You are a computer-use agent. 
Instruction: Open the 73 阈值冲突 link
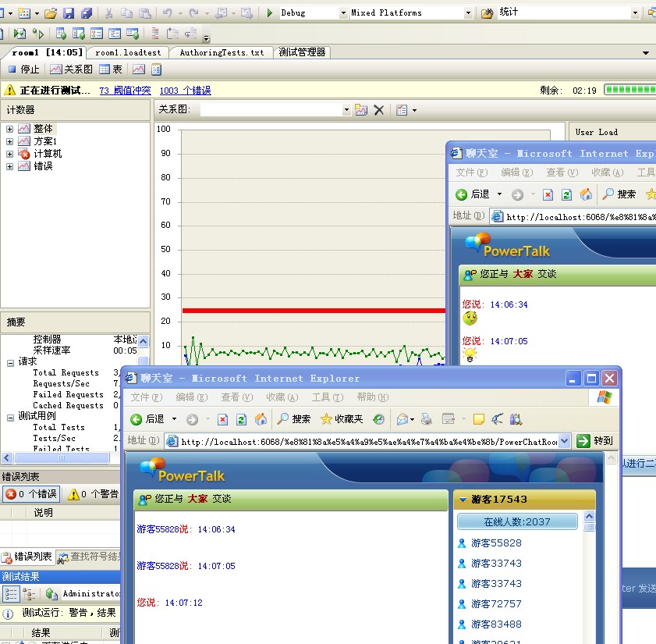pyautogui.click(x=125, y=91)
